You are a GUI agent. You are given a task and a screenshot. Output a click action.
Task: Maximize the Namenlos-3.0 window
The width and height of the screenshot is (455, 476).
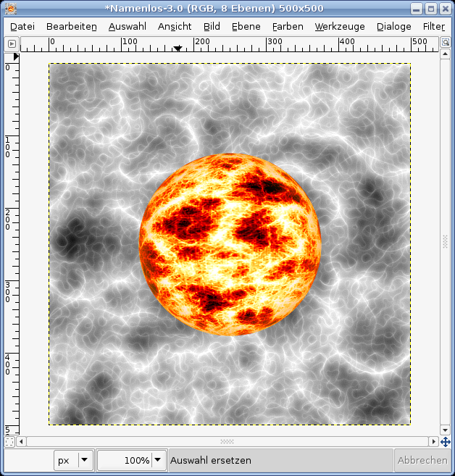[x=430, y=9]
